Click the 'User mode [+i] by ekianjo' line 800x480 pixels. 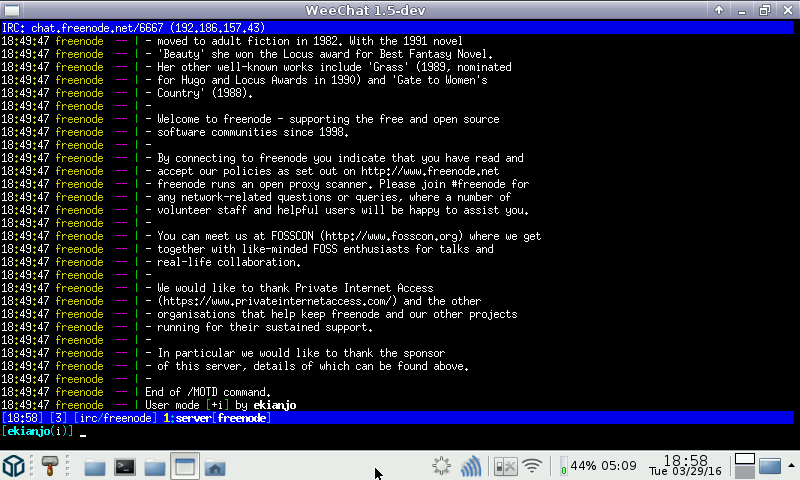220,405
